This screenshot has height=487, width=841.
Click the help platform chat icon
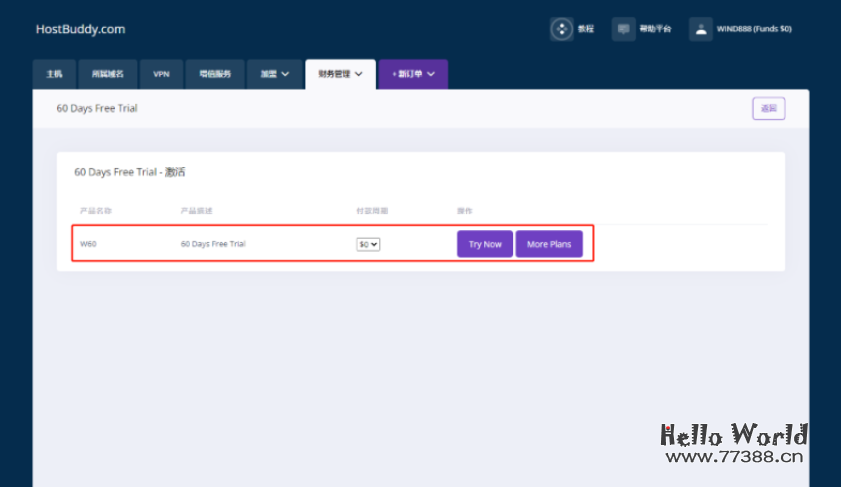coord(623,29)
